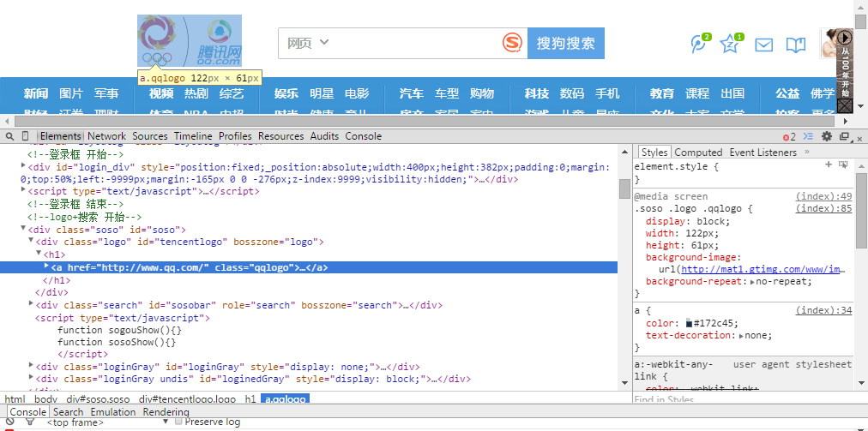
Task: Close the side ad X box
Action: [844, 105]
